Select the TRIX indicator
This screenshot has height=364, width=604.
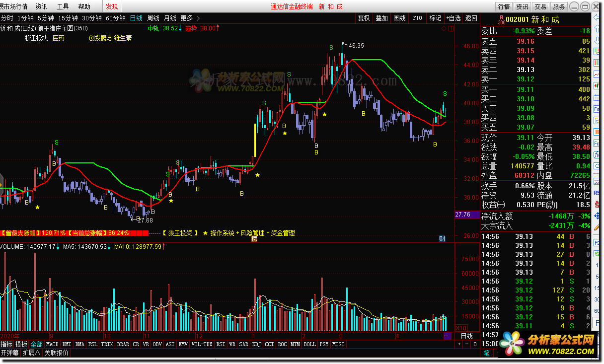tap(107, 344)
